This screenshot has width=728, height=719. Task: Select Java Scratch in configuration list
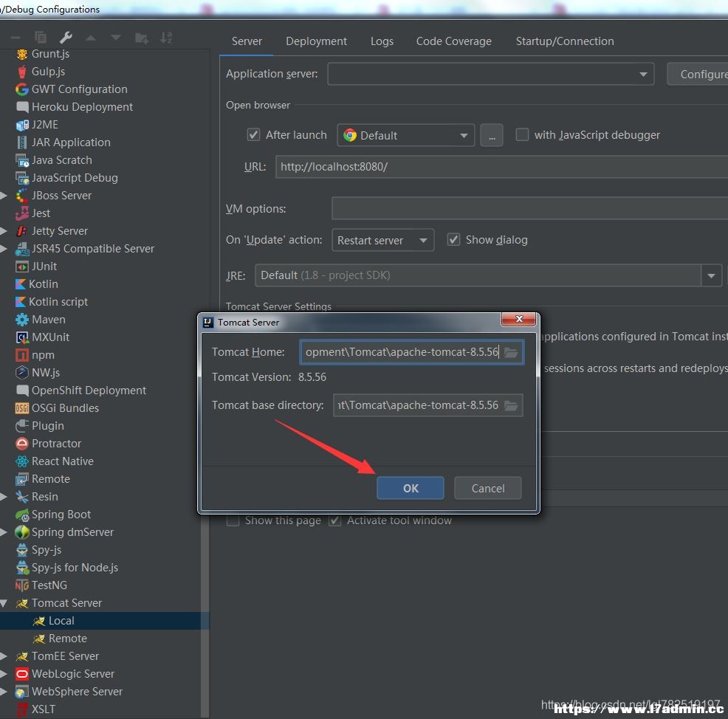tap(61, 160)
